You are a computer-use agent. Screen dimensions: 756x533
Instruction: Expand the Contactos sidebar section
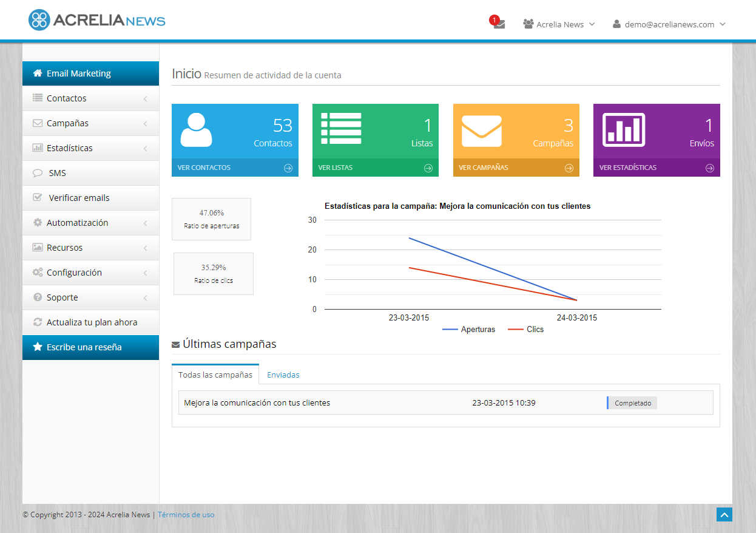(x=90, y=98)
